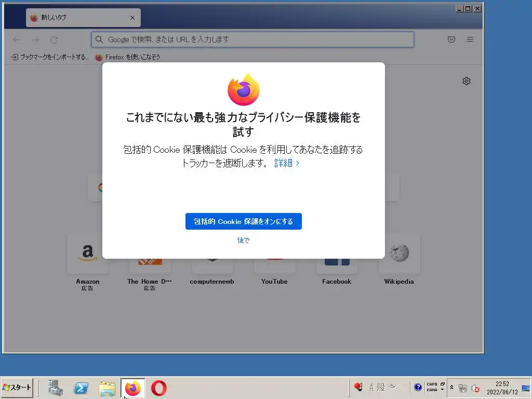Restore the language bar icon

click(x=443, y=384)
